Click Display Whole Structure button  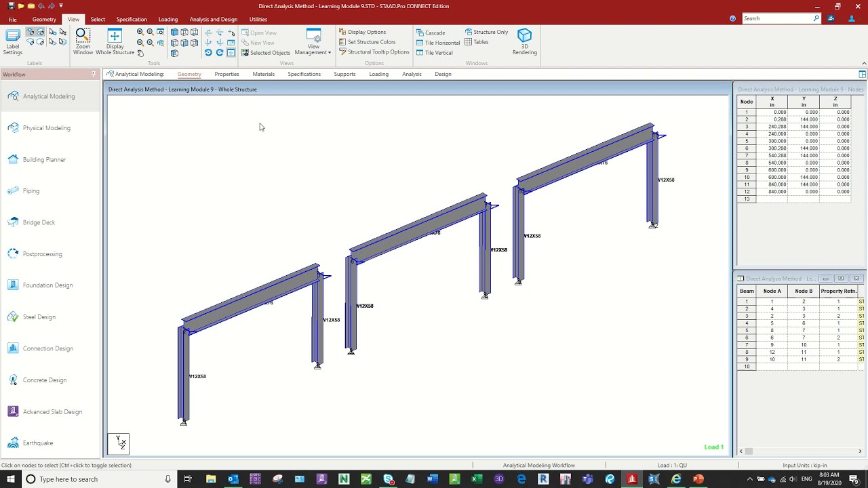(115, 42)
